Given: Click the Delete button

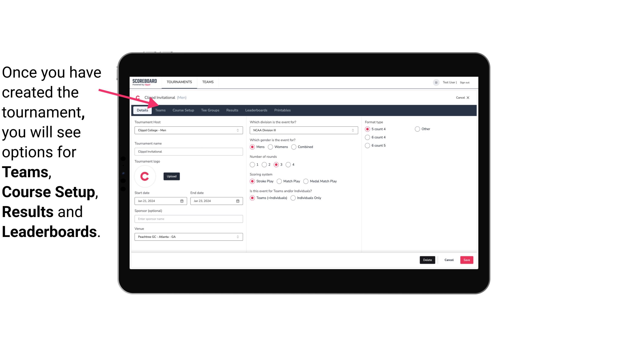Looking at the screenshot, I should (427, 260).
